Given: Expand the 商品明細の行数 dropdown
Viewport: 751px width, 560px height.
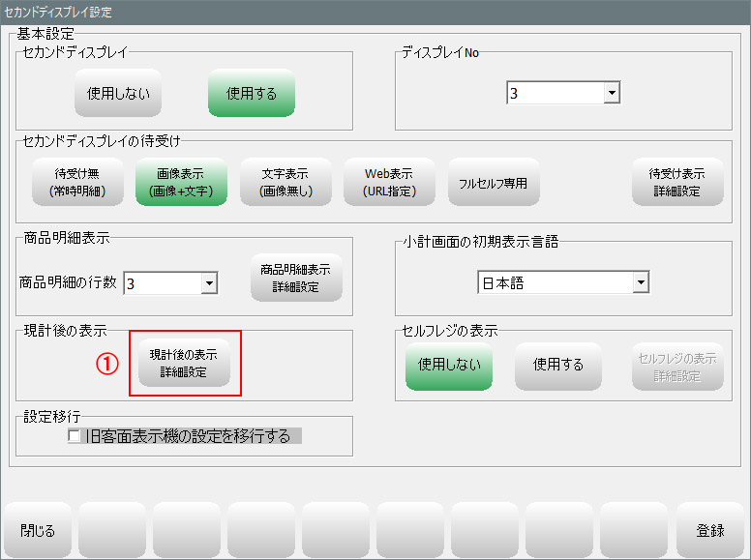Looking at the screenshot, I should 209,283.
